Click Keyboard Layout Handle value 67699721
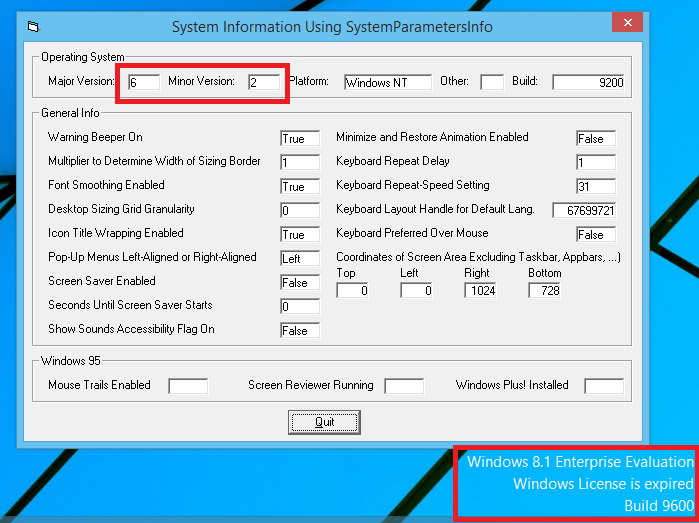699x523 pixels. [x=584, y=210]
